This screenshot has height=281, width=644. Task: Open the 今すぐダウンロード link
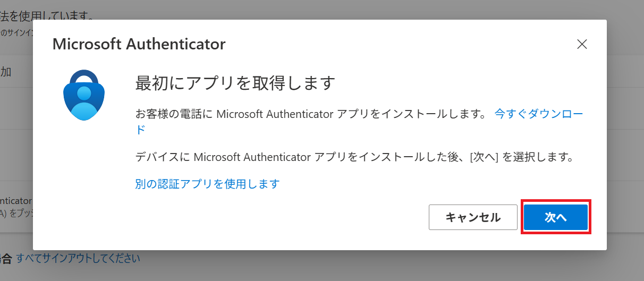tap(539, 113)
